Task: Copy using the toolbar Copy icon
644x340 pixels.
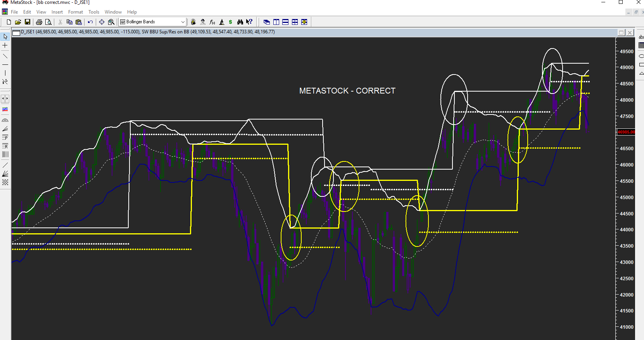Action: pyautogui.click(x=69, y=22)
